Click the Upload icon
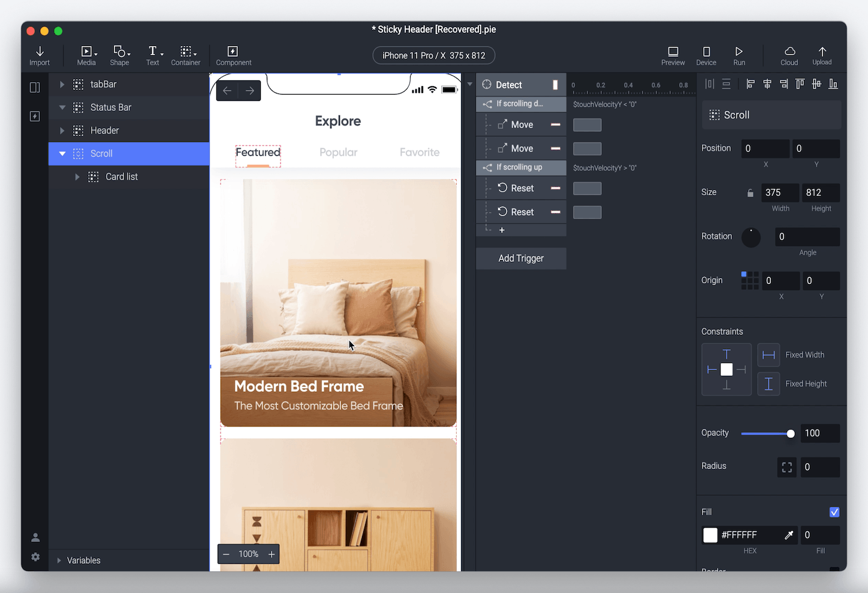 tap(822, 52)
